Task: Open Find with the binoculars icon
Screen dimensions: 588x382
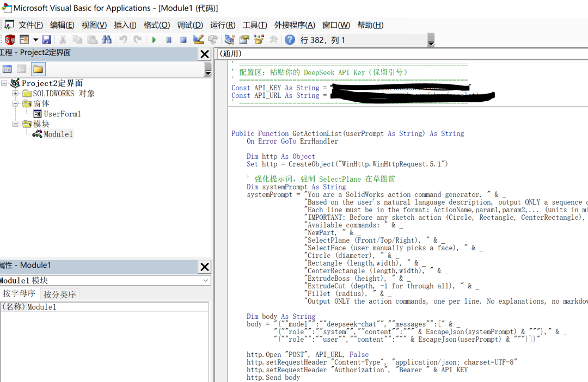Action: (x=107, y=39)
